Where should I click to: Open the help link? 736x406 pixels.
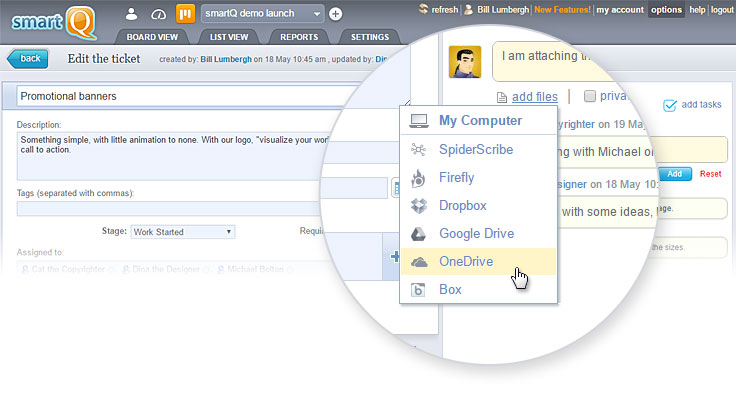pos(697,9)
